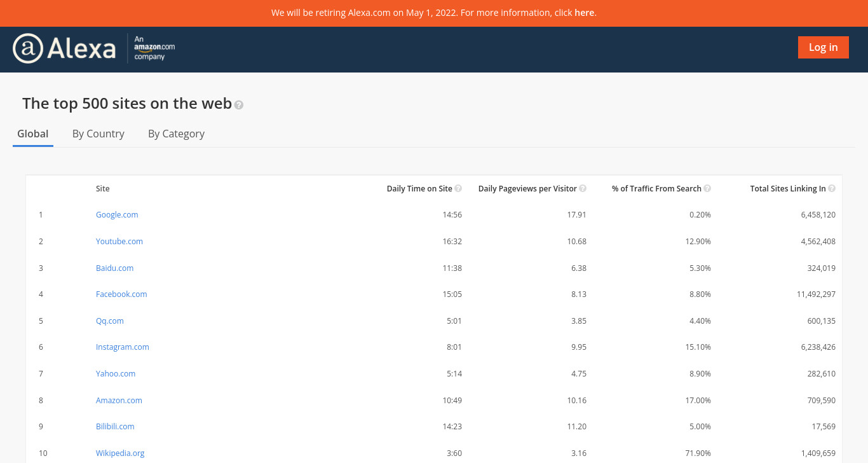The image size is (868, 463).
Task: Click Instagram's linking sites value 6,238,426
Action: pos(818,347)
